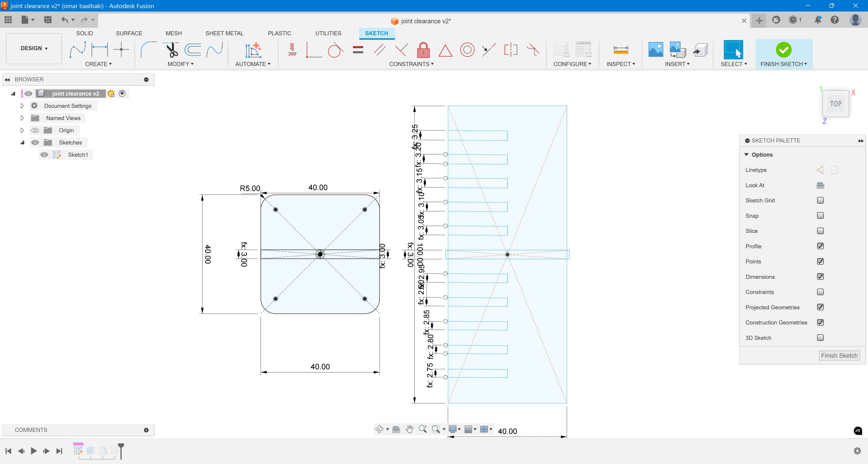Switch to the SURFACE tab
This screenshot has height=464, width=868.
coord(129,33)
